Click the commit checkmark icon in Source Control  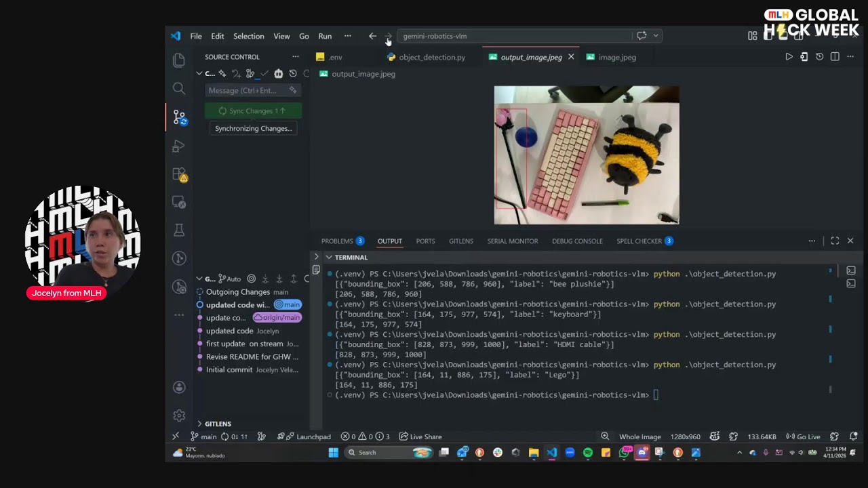tap(264, 73)
